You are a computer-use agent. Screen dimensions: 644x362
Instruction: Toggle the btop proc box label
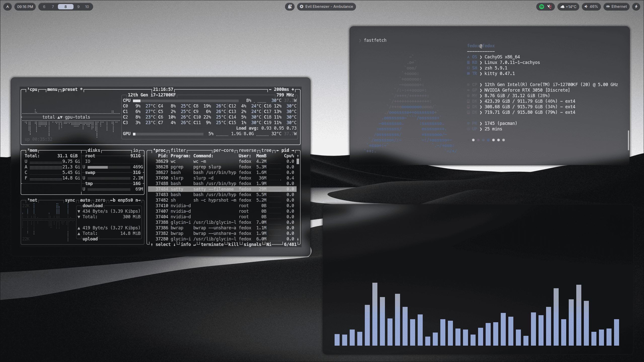pos(159,150)
